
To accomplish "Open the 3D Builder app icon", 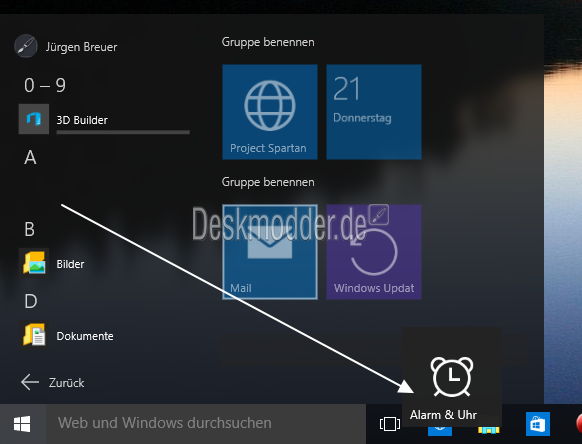I will pyautogui.click(x=34, y=119).
